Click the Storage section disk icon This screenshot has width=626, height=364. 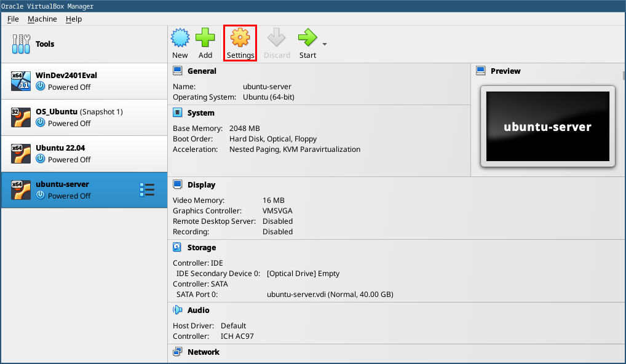[x=177, y=247]
